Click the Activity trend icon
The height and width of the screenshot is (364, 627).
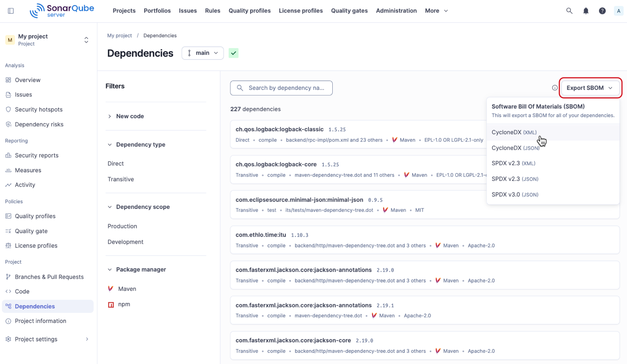tap(8, 185)
